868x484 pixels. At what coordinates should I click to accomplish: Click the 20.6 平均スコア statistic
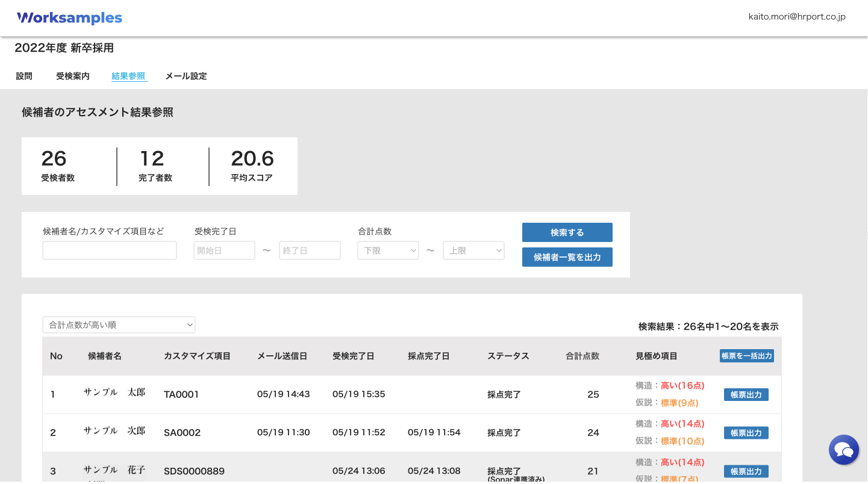(252, 166)
